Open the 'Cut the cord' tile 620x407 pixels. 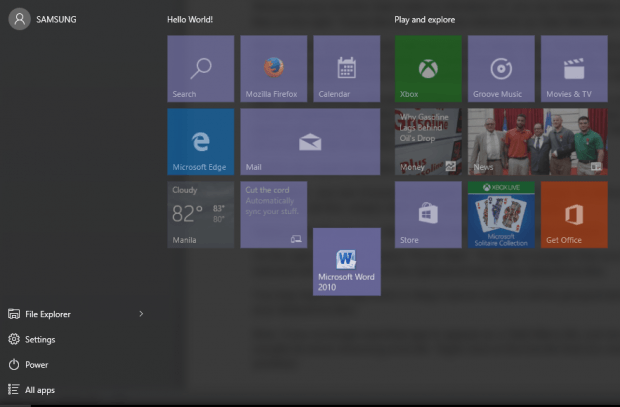point(274,215)
